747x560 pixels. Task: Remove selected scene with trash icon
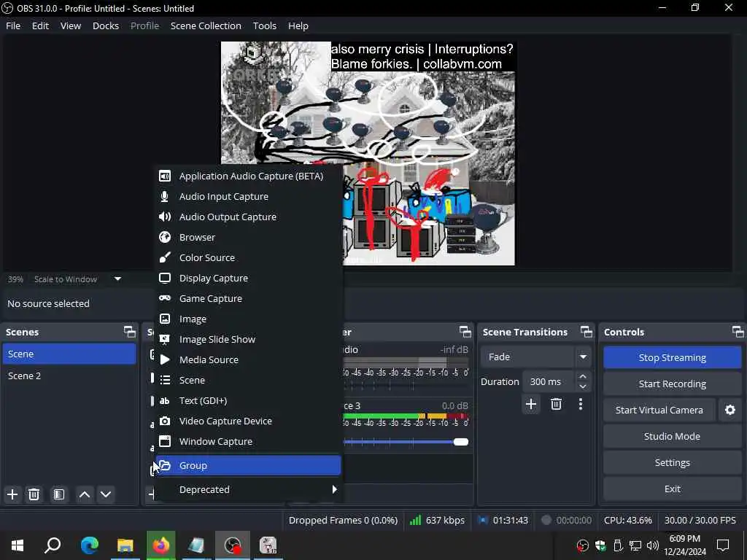click(x=34, y=495)
